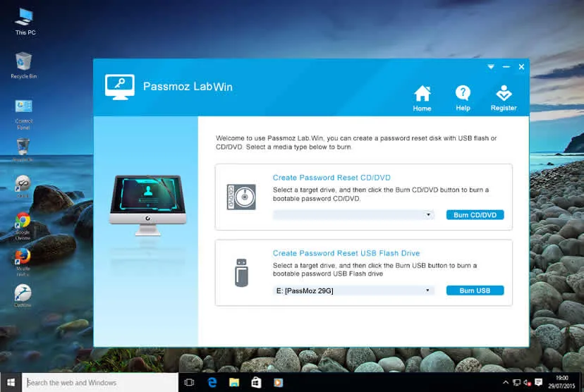Image resolution: width=584 pixels, height=392 pixels.
Task: Show hidden system tray icons
Action: point(506,382)
